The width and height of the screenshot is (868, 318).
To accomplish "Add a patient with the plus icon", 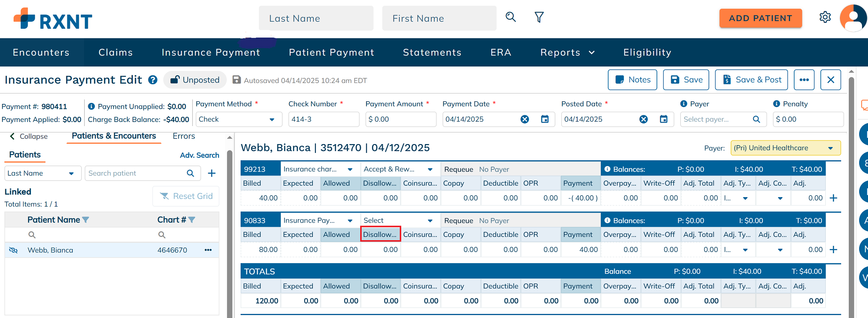I will tap(211, 173).
